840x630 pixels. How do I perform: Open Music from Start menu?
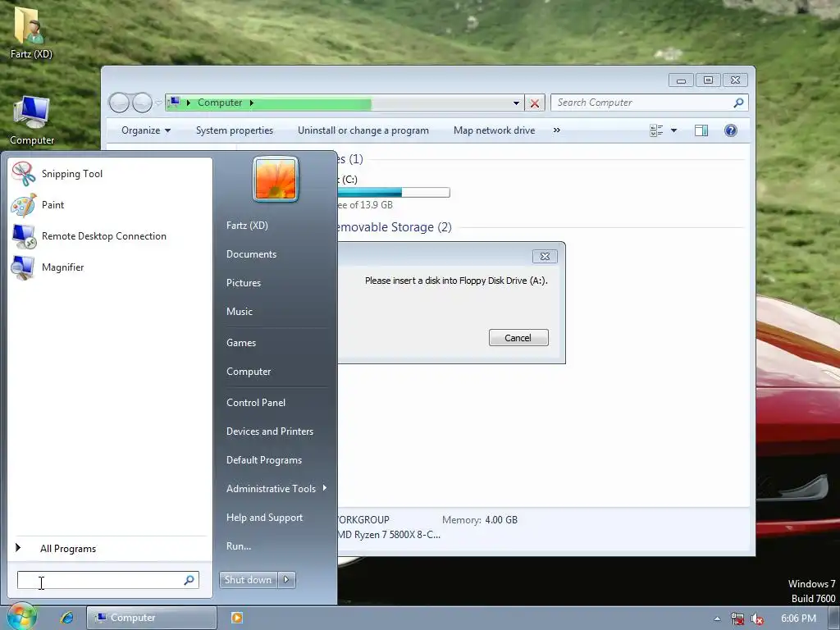pyautogui.click(x=239, y=311)
